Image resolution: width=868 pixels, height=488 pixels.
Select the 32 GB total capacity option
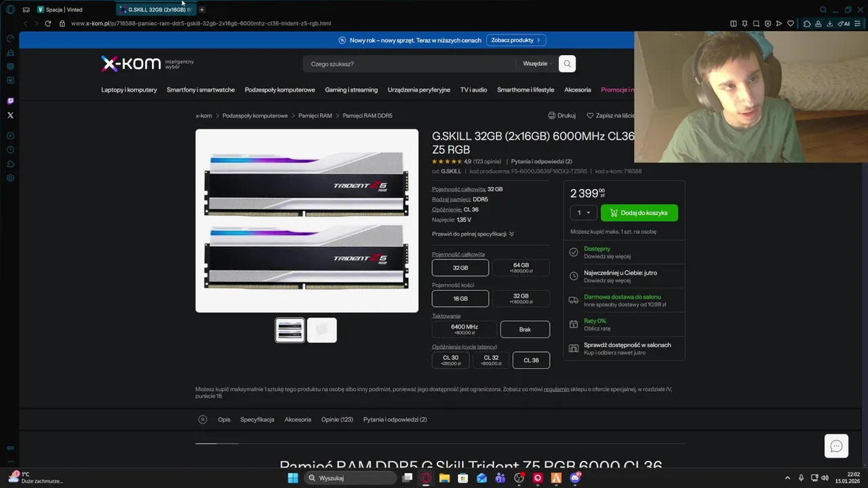tap(460, 268)
